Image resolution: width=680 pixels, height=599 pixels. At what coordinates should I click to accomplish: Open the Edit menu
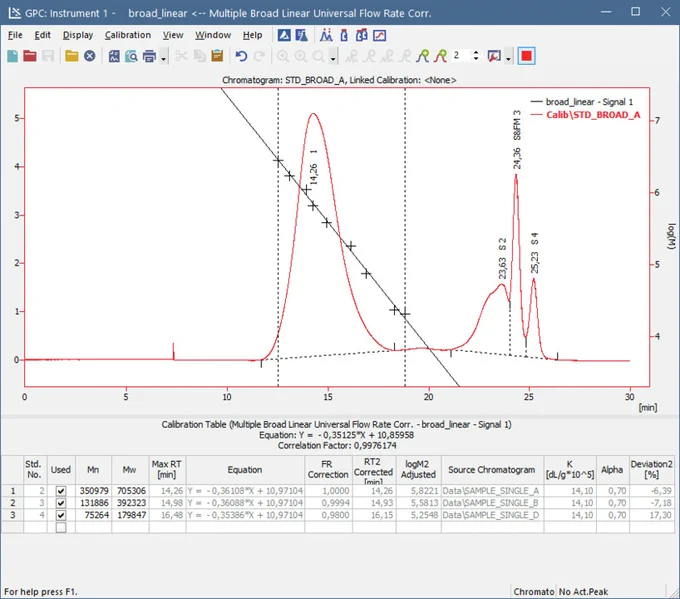click(42, 35)
